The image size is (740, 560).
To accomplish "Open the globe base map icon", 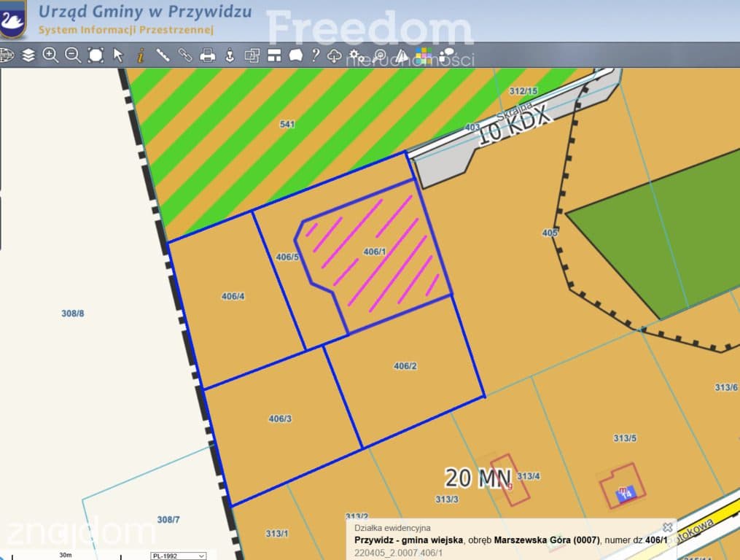I will [x=7, y=55].
